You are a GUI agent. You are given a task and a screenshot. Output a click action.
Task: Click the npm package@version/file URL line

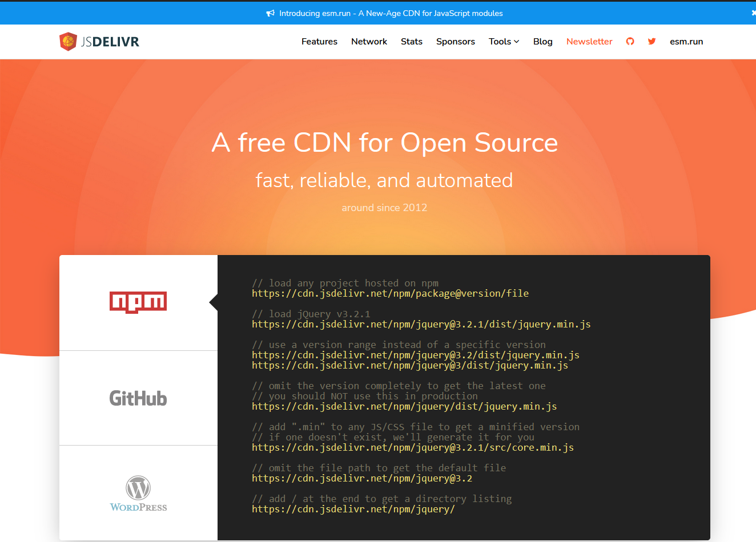tap(391, 293)
